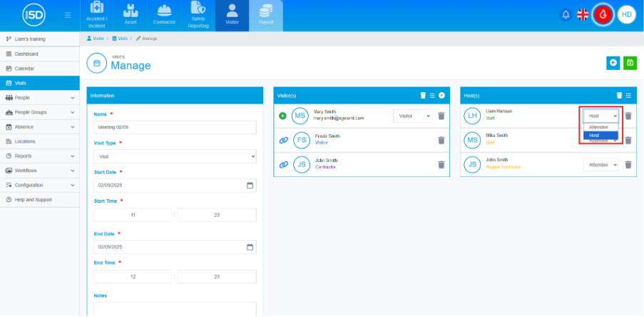Open the Asset module

pyautogui.click(x=131, y=16)
